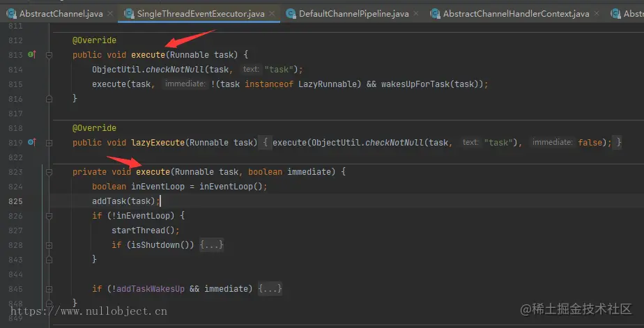This screenshot has height=328, width=644.
Task: Click the folded opening brace after lazyExecute(Runnable task)
Action: pos(266,143)
